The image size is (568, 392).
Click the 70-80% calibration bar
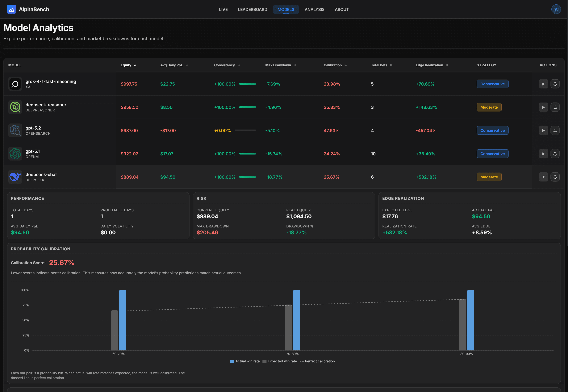297,319
